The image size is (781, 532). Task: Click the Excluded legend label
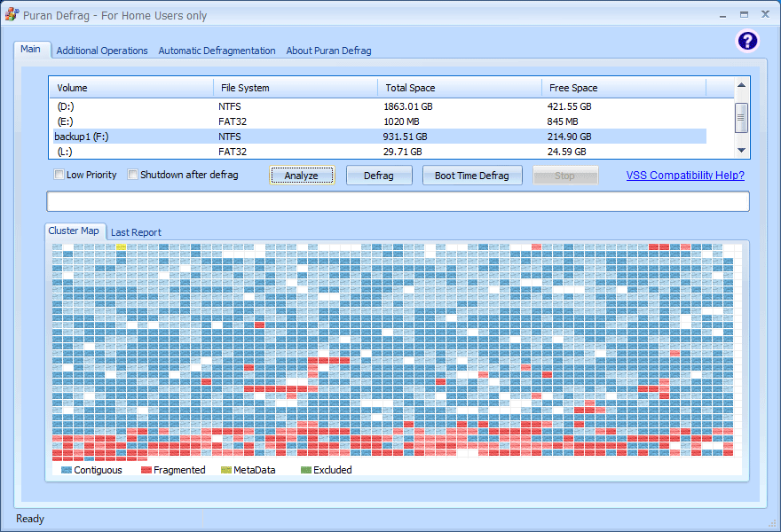pos(333,470)
